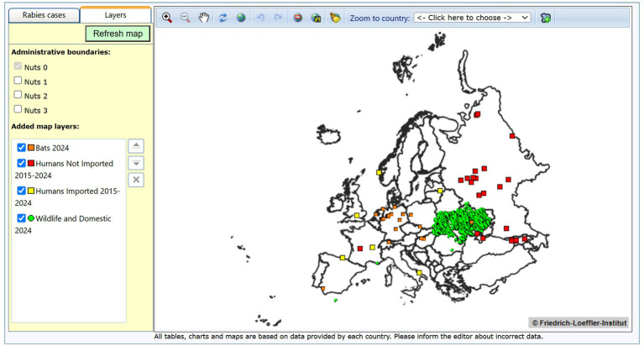Image resolution: width=644 pixels, height=346 pixels.
Task: Remove selected layer with X button
Action: (x=136, y=180)
